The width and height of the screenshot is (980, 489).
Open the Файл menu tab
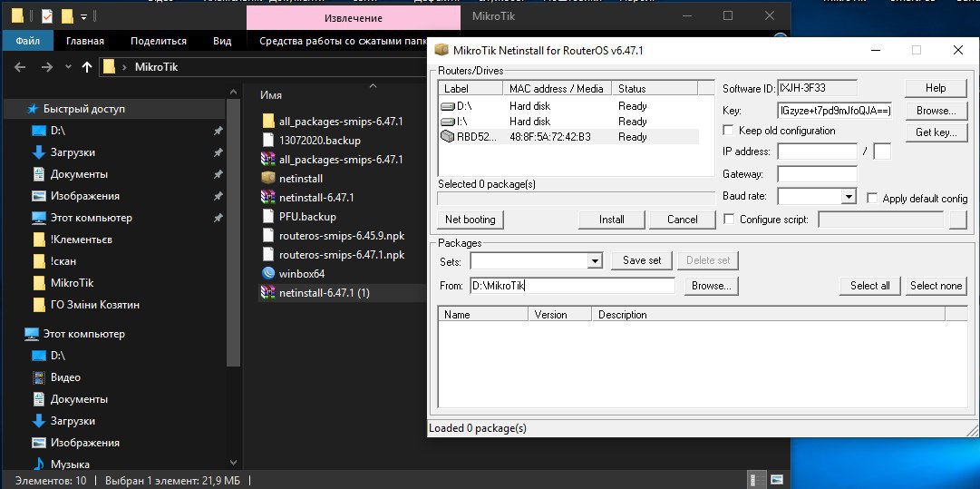coord(28,41)
